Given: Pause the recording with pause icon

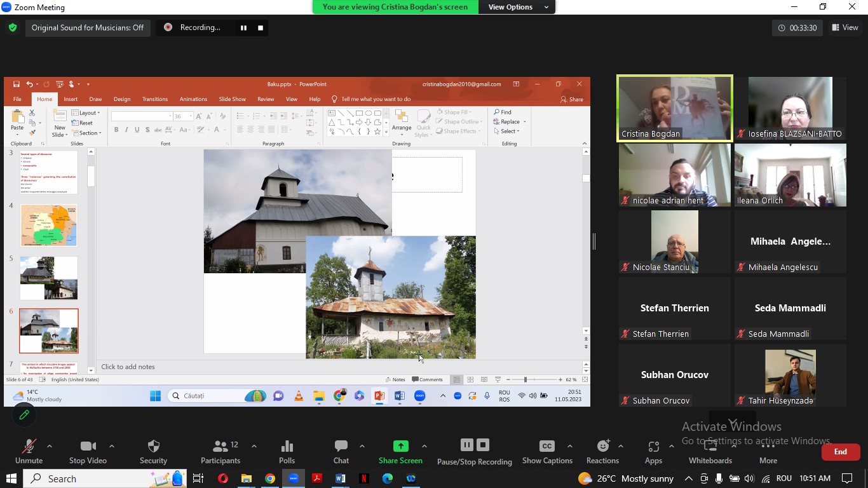Looking at the screenshot, I should 243,27.
